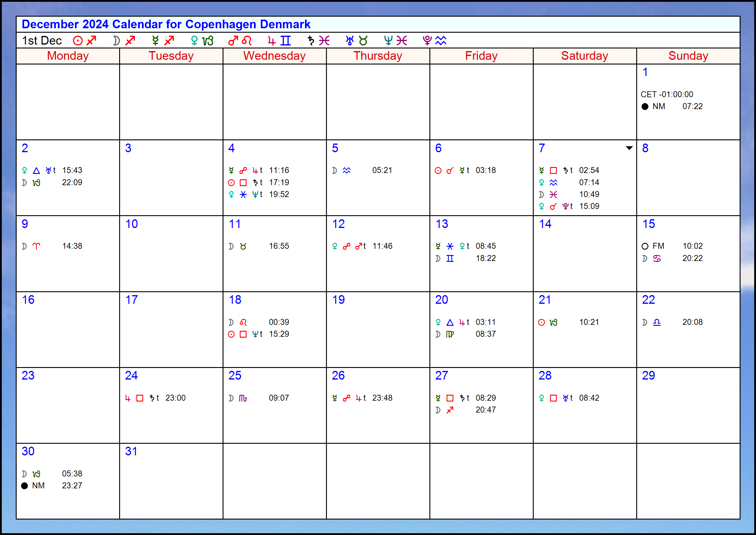Click the Mercury in Sagittarius header symbol
Image resolution: width=756 pixels, height=535 pixels.
tap(163, 40)
